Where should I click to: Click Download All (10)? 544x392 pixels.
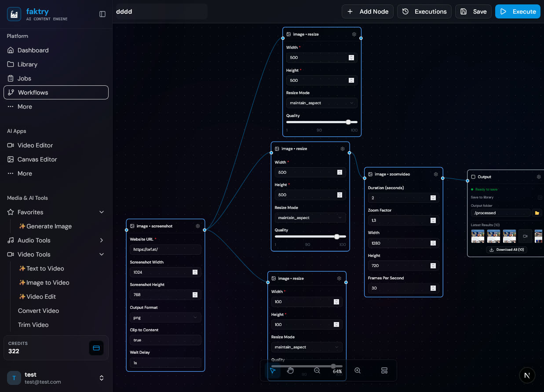(507, 249)
